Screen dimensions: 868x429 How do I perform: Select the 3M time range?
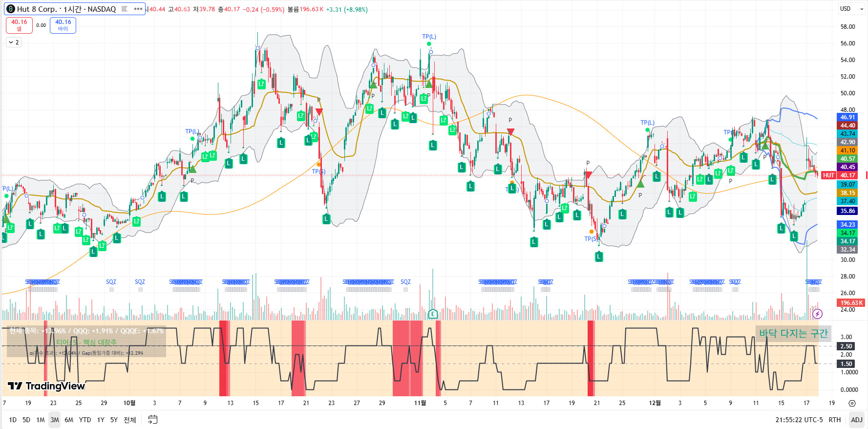(55, 420)
